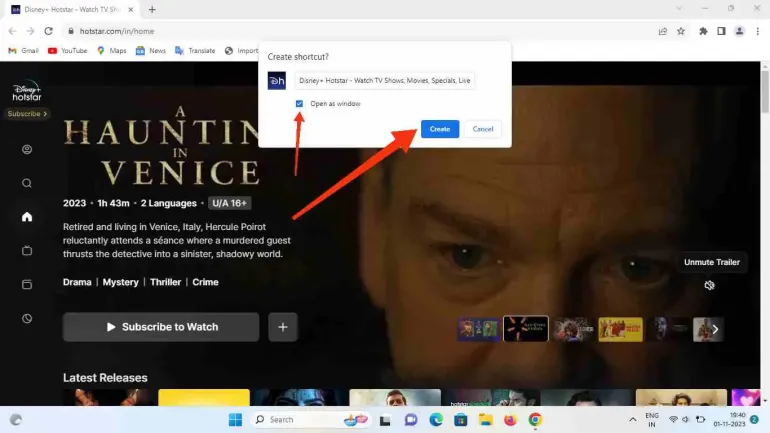Cancel the Create shortcut dialog
The image size is (770, 433).
click(x=483, y=129)
